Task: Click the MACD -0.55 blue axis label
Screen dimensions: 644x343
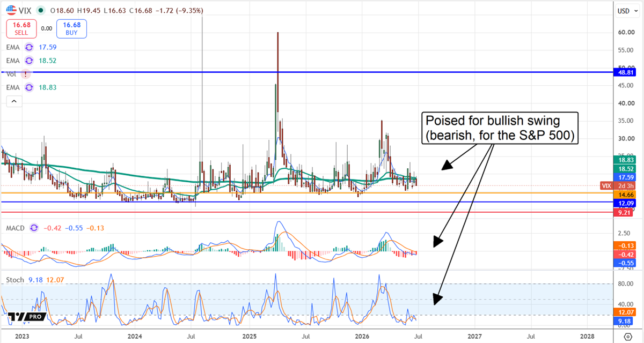Action: (x=624, y=263)
